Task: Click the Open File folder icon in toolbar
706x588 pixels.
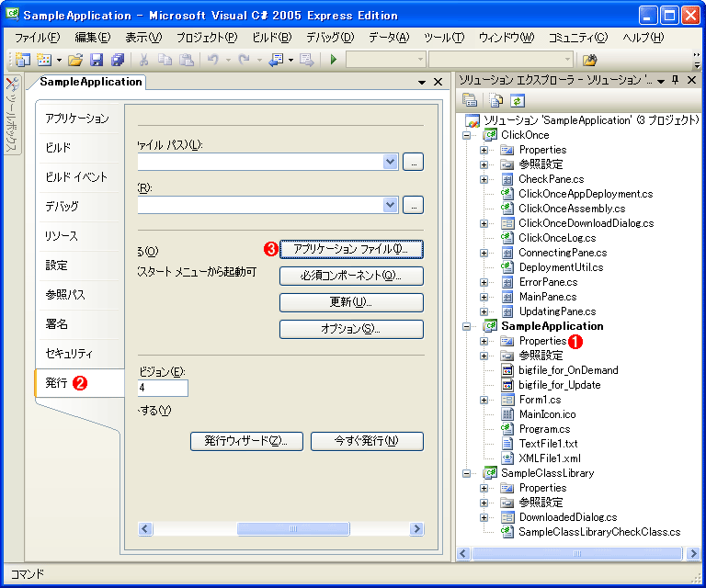Action: (x=75, y=60)
